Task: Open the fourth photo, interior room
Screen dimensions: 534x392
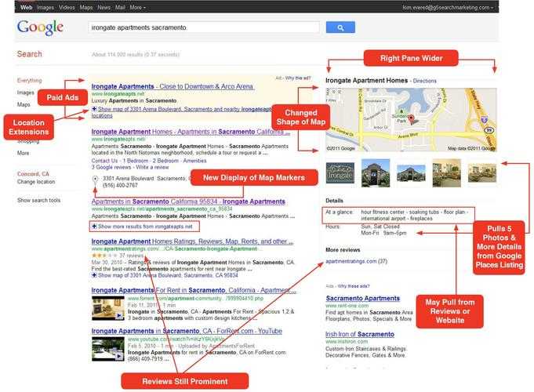Action: (446, 173)
